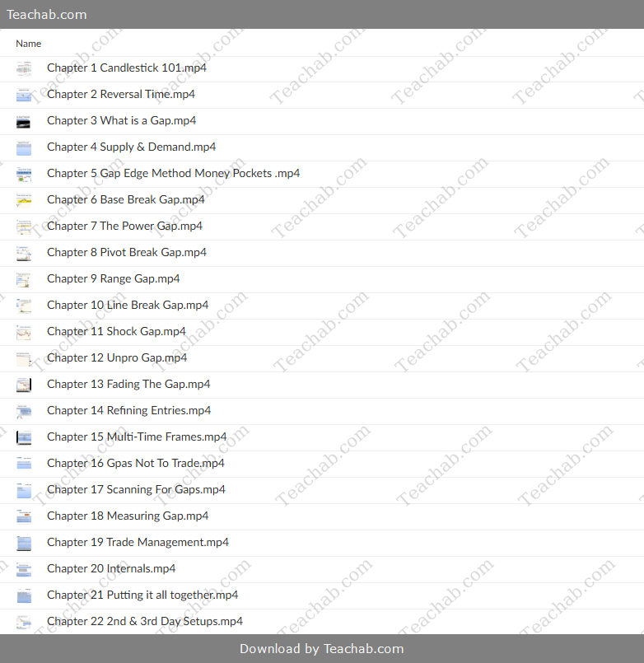
Task: Click the icon next to Chapter 7 The Power Gap
Action: pos(24,226)
